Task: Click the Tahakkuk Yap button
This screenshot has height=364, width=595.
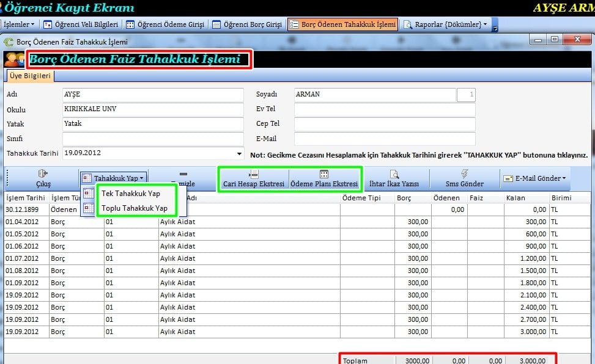Action: [x=114, y=178]
